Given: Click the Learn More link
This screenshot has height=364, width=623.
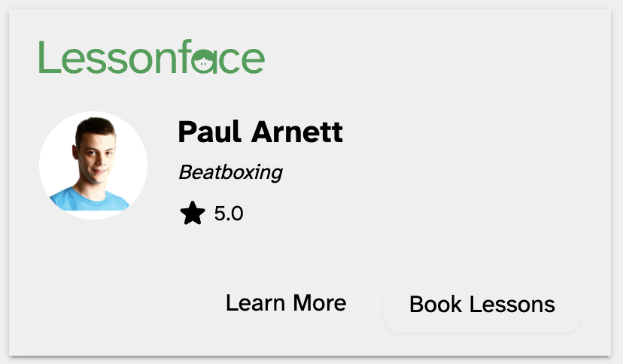Looking at the screenshot, I should 286,303.
